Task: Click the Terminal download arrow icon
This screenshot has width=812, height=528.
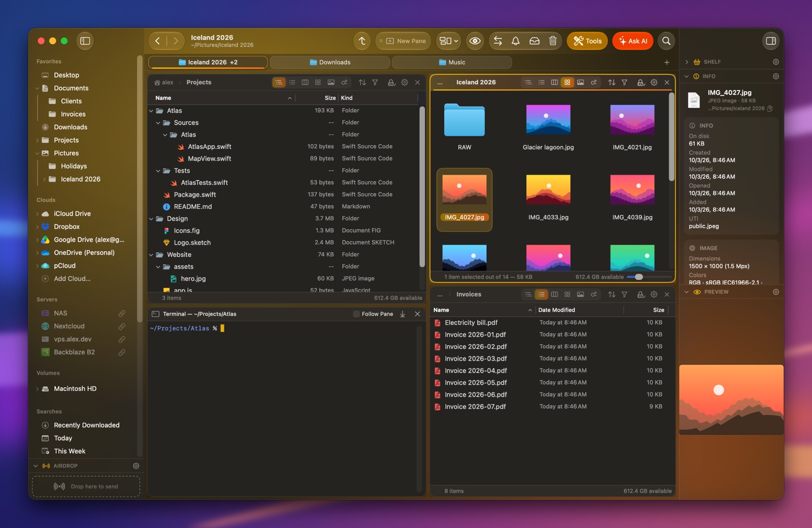Action: (402, 314)
